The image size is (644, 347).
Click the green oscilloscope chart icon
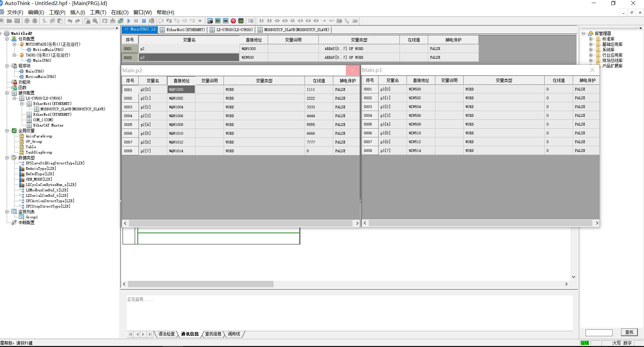[x=218, y=21]
